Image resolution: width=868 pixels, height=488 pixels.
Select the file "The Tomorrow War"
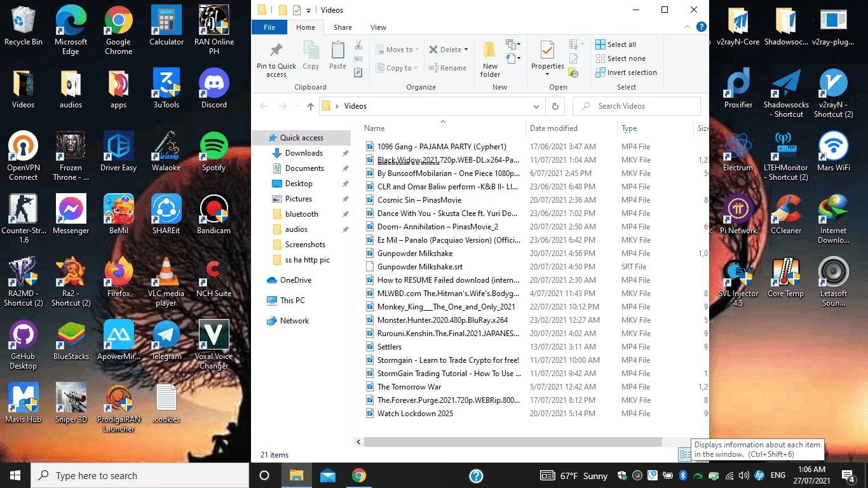coord(409,387)
